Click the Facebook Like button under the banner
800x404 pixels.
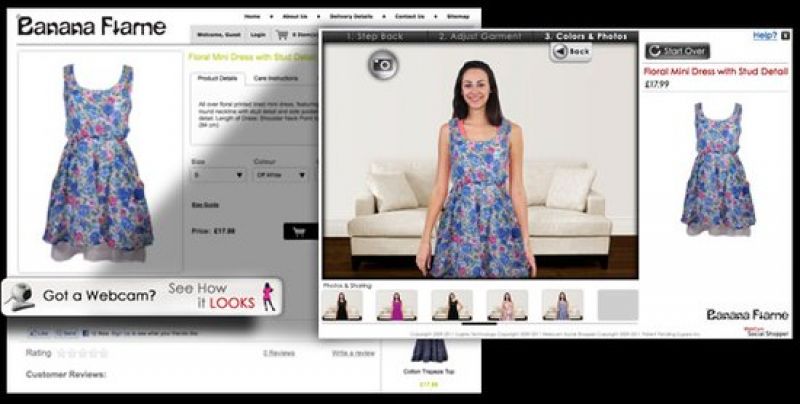point(39,333)
